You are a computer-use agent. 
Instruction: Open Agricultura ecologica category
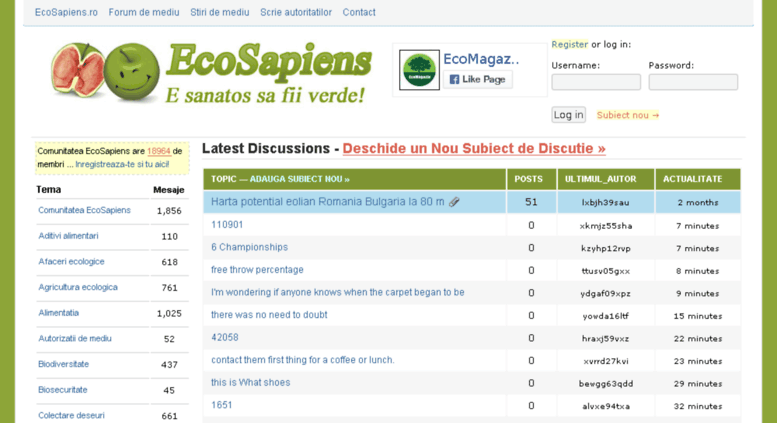coord(78,287)
